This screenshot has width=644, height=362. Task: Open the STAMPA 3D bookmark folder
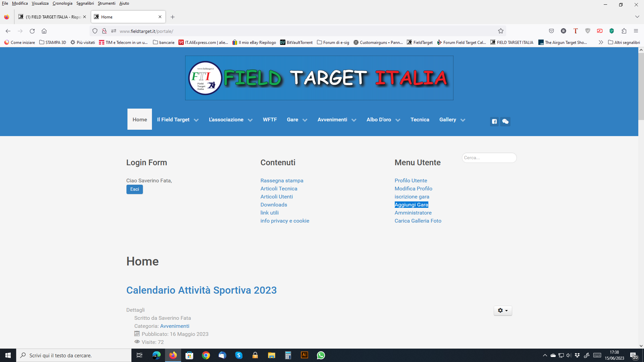(53, 42)
